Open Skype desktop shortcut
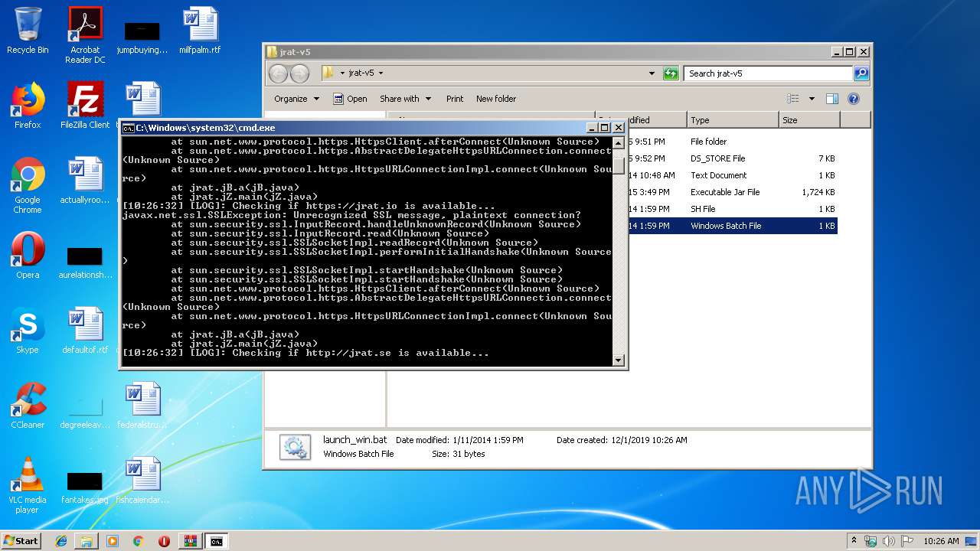 tap(28, 331)
